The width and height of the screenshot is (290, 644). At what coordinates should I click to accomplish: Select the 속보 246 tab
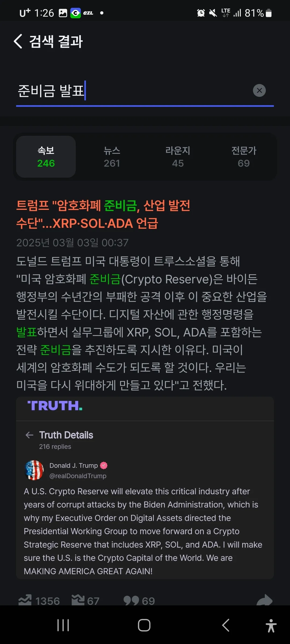pyautogui.click(x=46, y=157)
